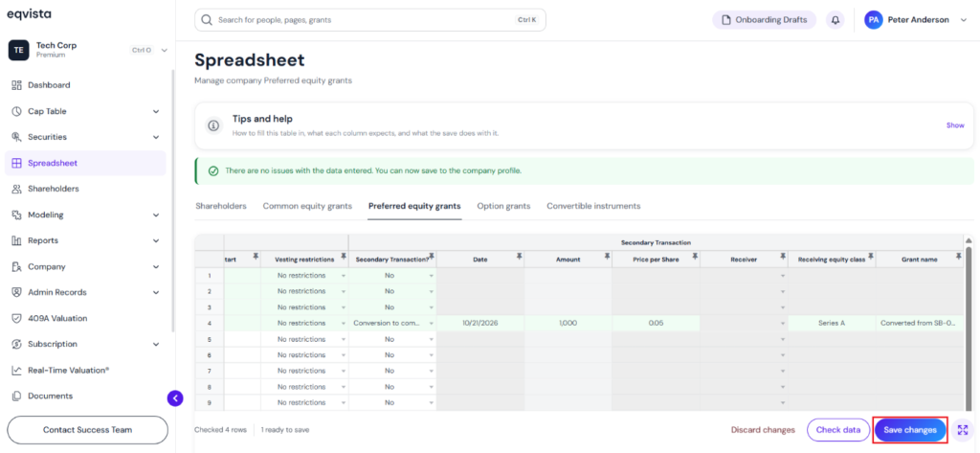Open row 4 Receiver dropdown
Viewport: 980px width, 453px height.
coord(783,324)
